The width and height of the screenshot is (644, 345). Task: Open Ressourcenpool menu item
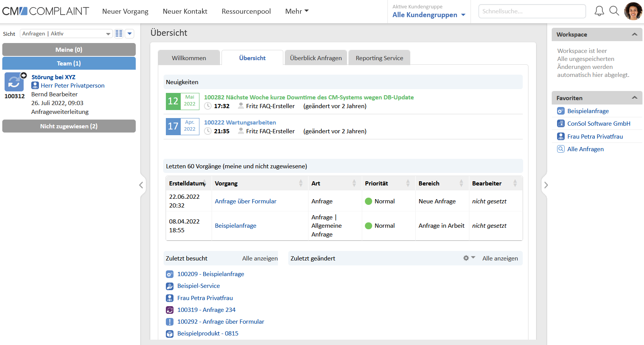click(246, 11)
